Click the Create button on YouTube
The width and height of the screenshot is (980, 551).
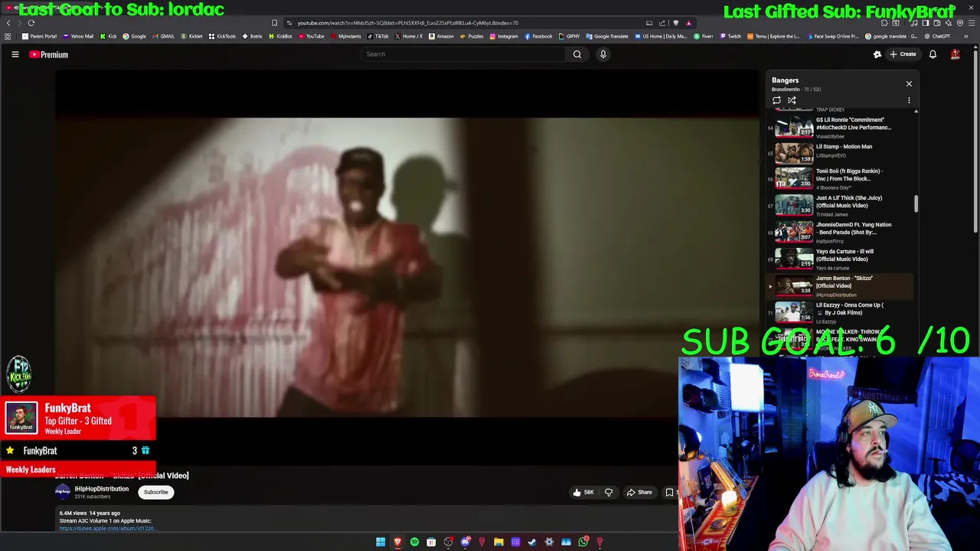(903, 54)
